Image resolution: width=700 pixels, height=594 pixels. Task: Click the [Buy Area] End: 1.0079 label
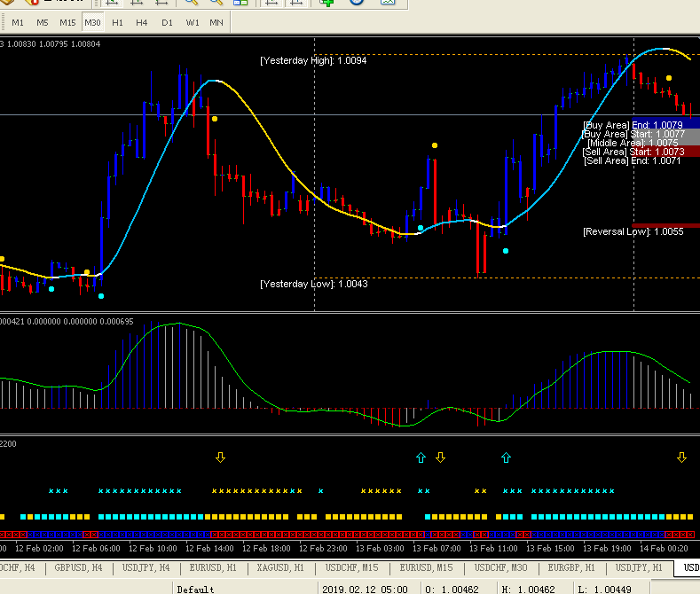pos(633,125)
